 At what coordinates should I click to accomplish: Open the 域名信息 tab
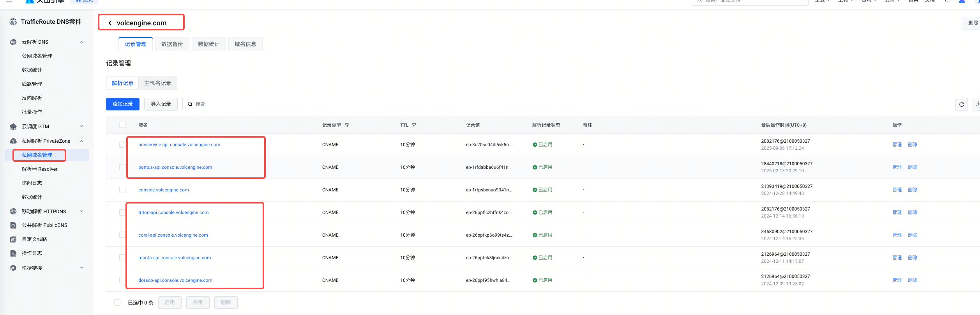(245, 44)
